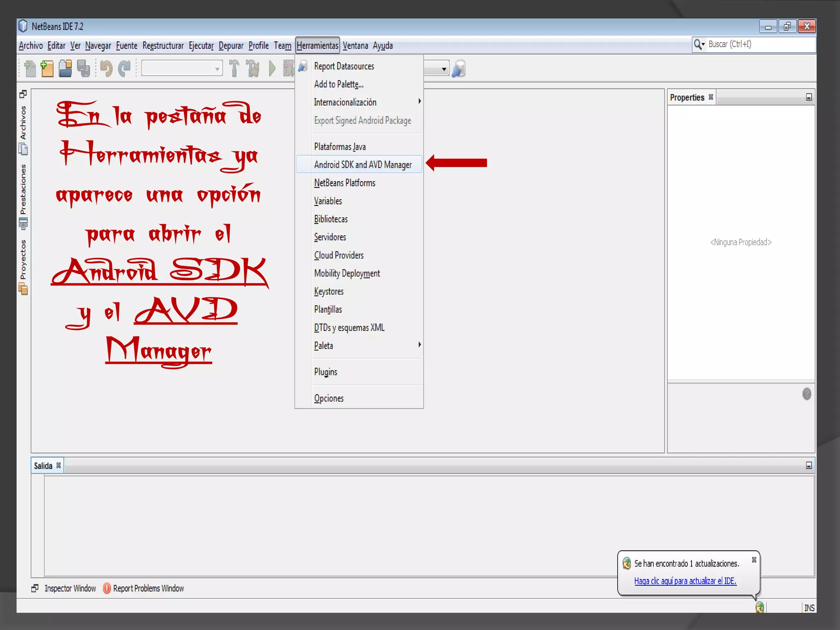This screenshot has width=840, height=630.
Task: Open the Depurar menu
Action: pyautogui.click(x=231, y=46)
